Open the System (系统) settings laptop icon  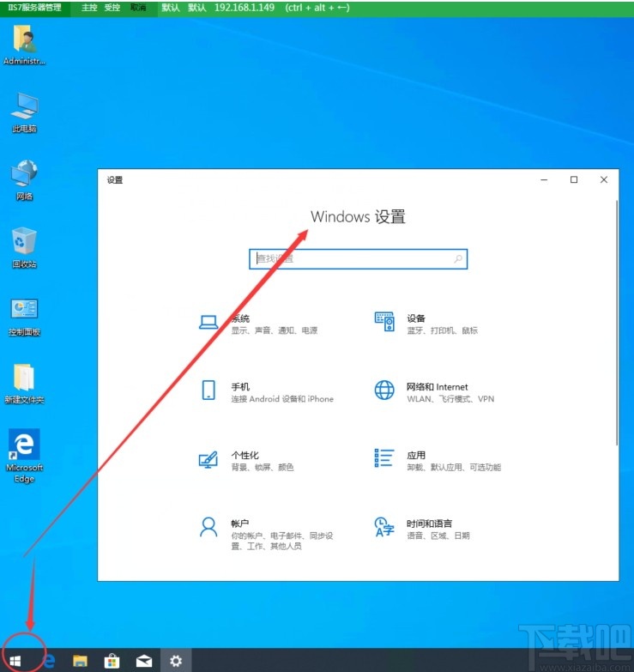208,323
